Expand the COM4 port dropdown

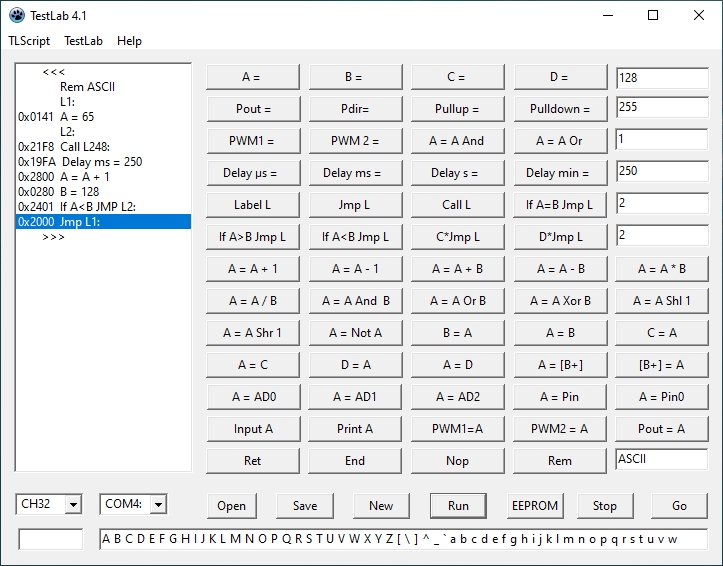pyautogui.click(x=158, y=505)
